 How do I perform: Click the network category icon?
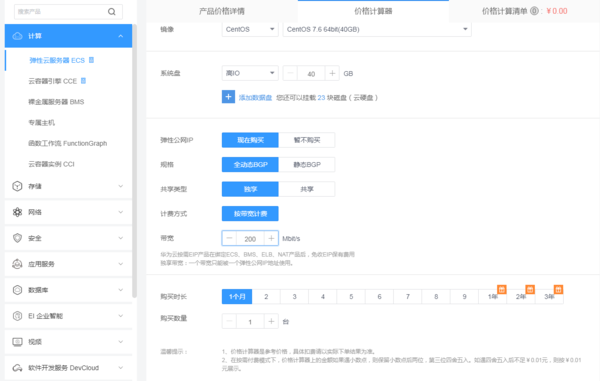tap(17, 212)
